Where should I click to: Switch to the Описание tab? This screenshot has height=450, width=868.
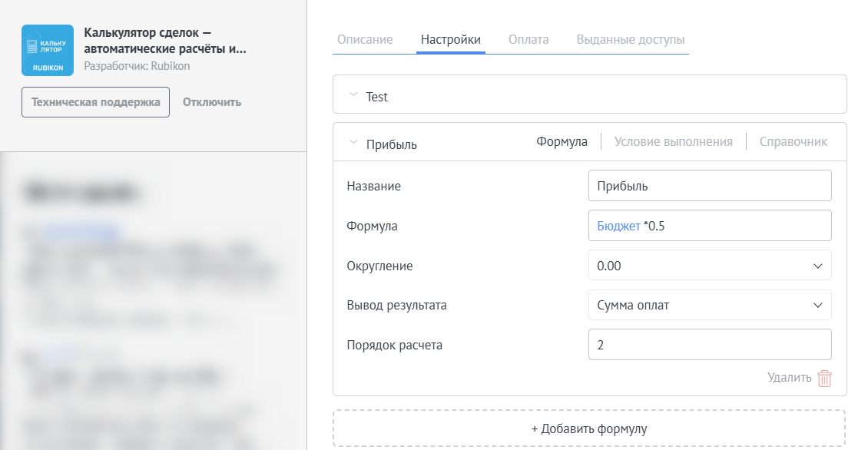(x=365, y=39)
